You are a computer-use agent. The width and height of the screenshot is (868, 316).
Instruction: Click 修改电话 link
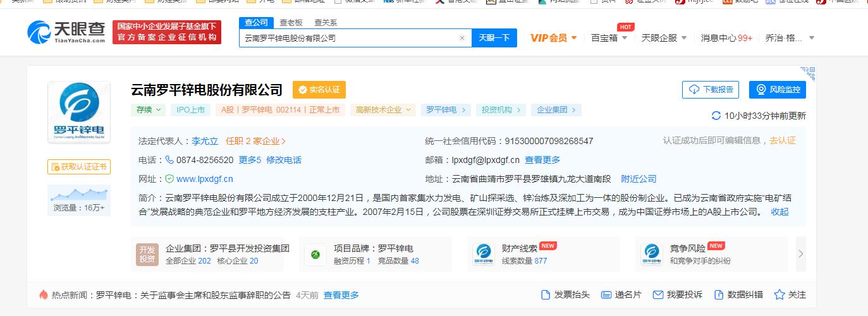[284, 160]
